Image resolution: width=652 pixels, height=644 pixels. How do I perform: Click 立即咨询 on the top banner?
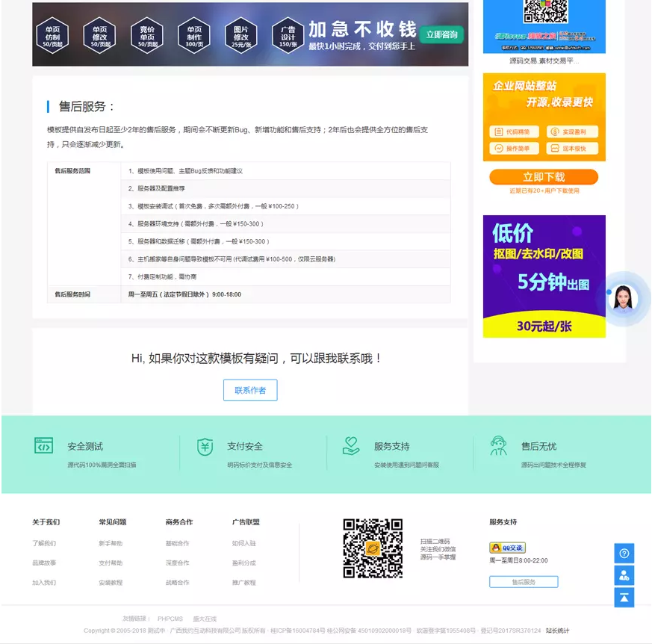pyautogui.click(x=441, y=34)
